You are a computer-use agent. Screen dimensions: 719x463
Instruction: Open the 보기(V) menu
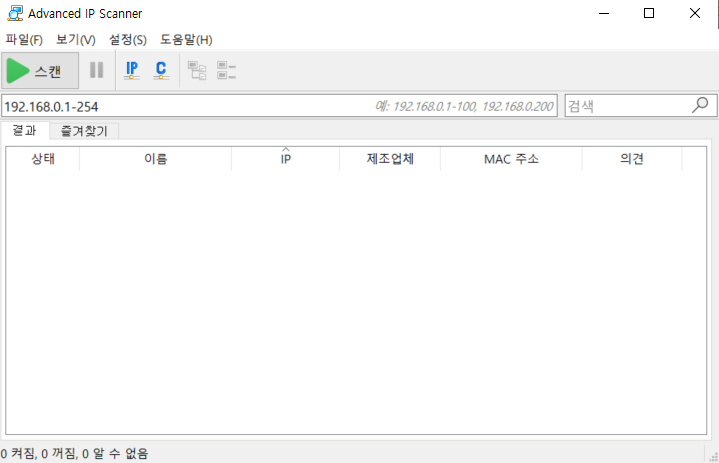76,40
